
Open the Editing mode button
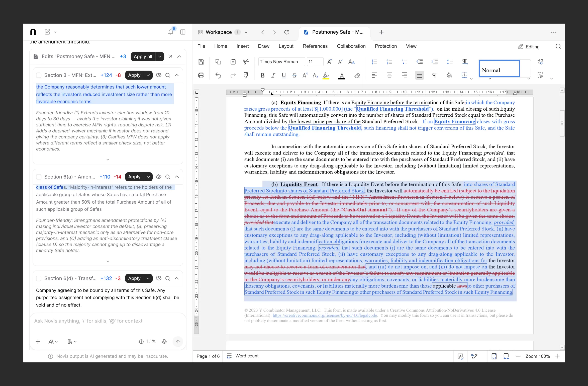click(x=529, y=46)
